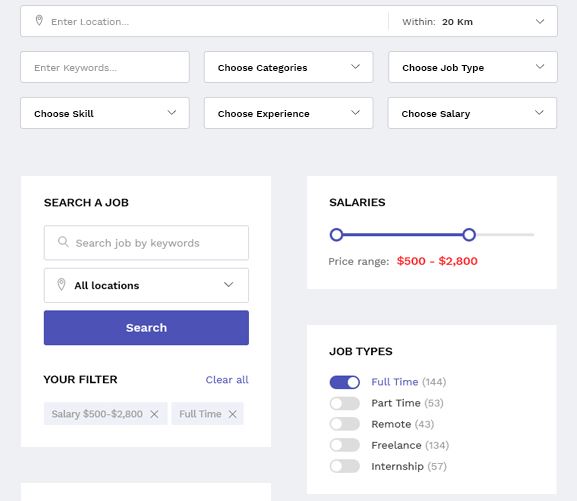Image resolution: width=577 pixels, height=501 pixels.
Task: Disable the Full Time job type toggle
Action: point(344,382)
